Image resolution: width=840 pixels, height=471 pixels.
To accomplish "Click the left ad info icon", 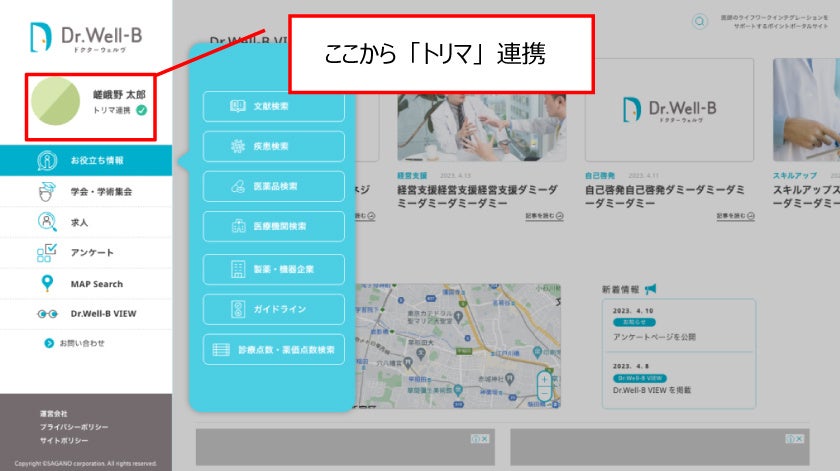I will tap(475, 439).
